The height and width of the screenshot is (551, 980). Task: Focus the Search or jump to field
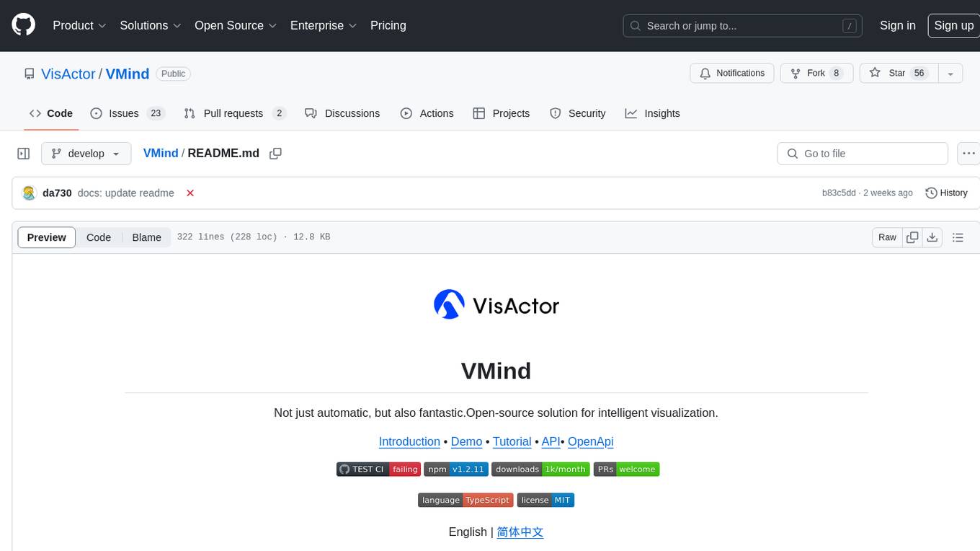(743, 26)
